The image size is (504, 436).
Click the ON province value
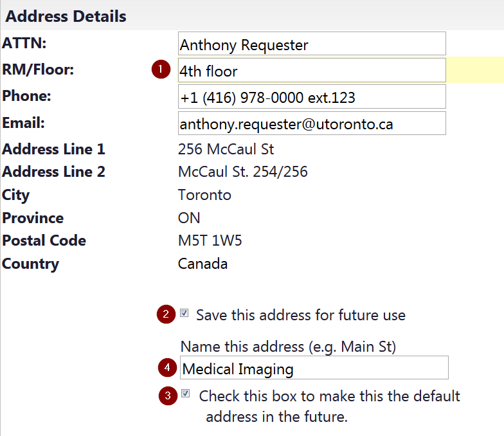click(189, 218)
